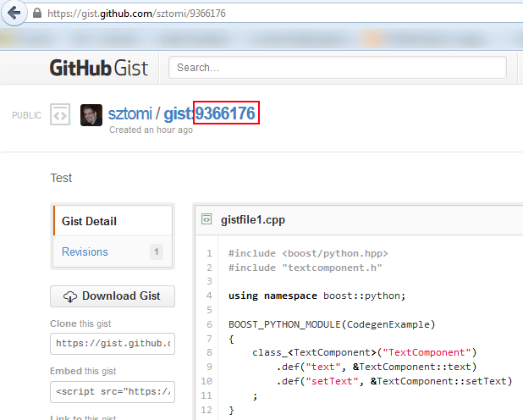
Task: Click 'BOOST_PYTHON_MODULE(CodegenExample)' line
Action: 332,324
